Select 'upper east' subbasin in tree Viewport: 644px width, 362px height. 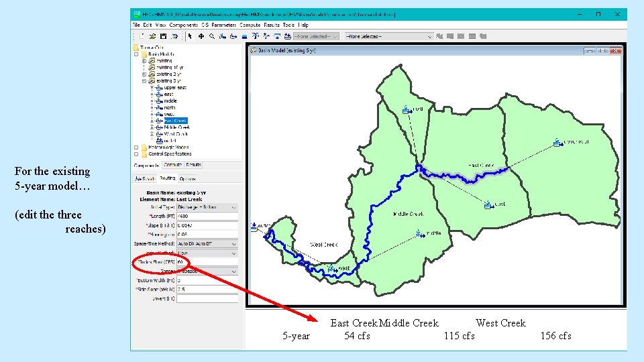175,87
